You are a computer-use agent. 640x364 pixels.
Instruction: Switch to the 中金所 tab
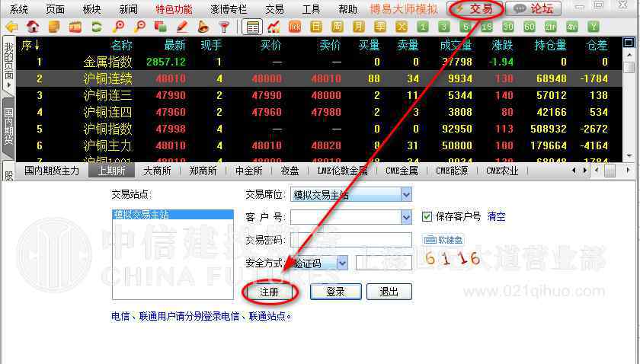click(x=248, y=171)
